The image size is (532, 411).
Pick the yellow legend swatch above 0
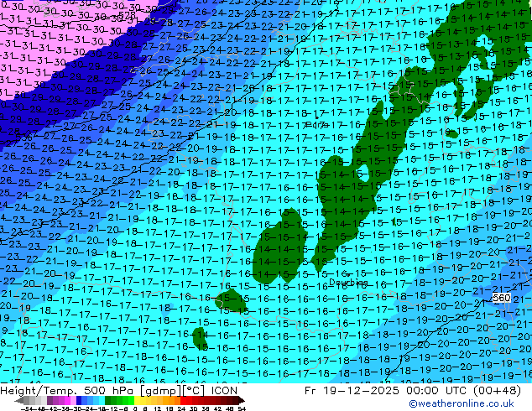coord(137,400)
